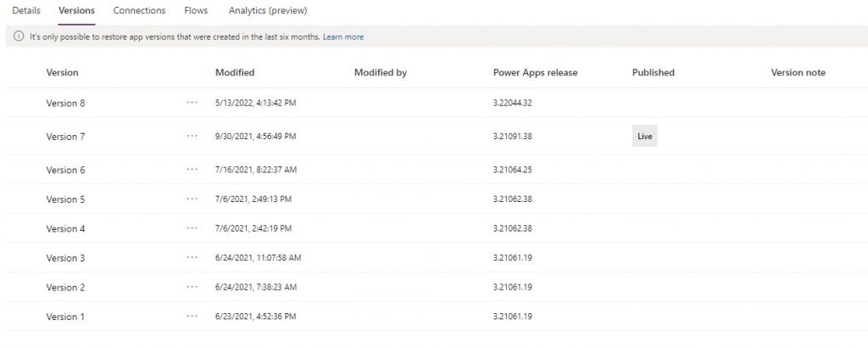Open more options for Version 1

(x=192, y=317)
